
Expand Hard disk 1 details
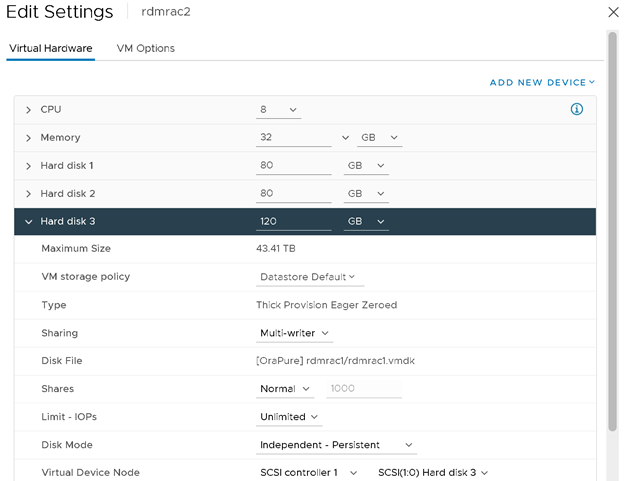coord(29,165)
